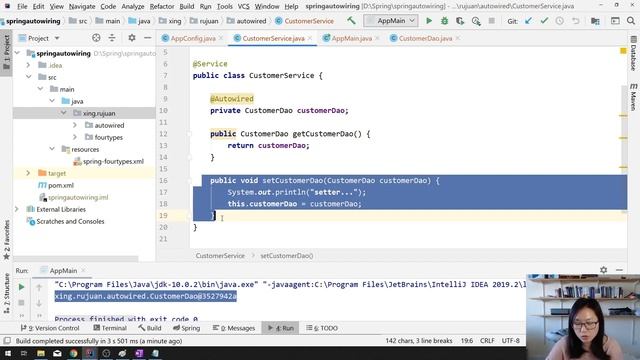Open the Refactor menu
This screenshot has width=640, height=360.
pos(162,7)
